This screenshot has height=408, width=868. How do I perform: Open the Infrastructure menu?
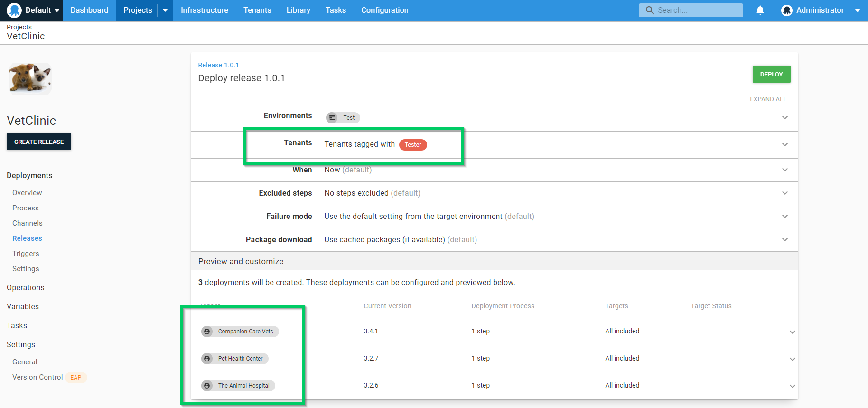point(204,10)
